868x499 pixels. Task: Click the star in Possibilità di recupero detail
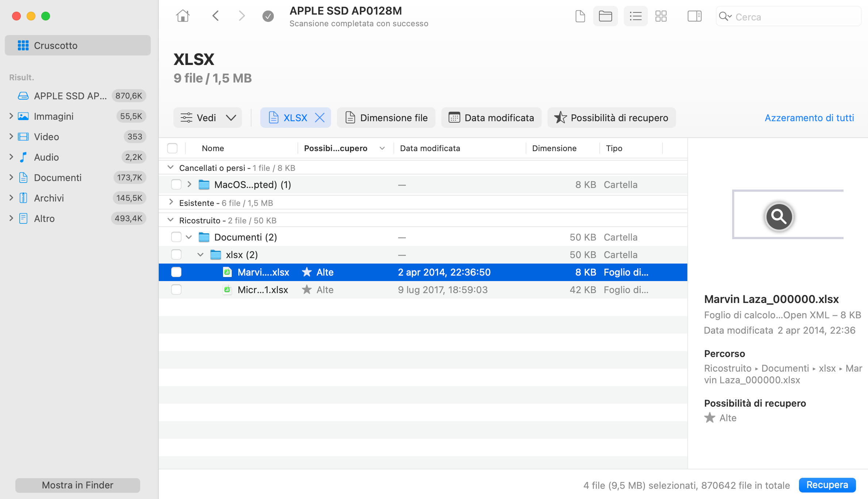(x=710, y=418)
